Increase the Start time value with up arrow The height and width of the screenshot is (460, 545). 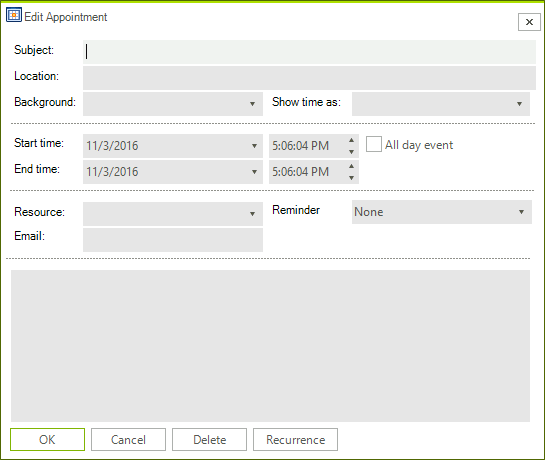pyautogui.click(x=351, y=140)
